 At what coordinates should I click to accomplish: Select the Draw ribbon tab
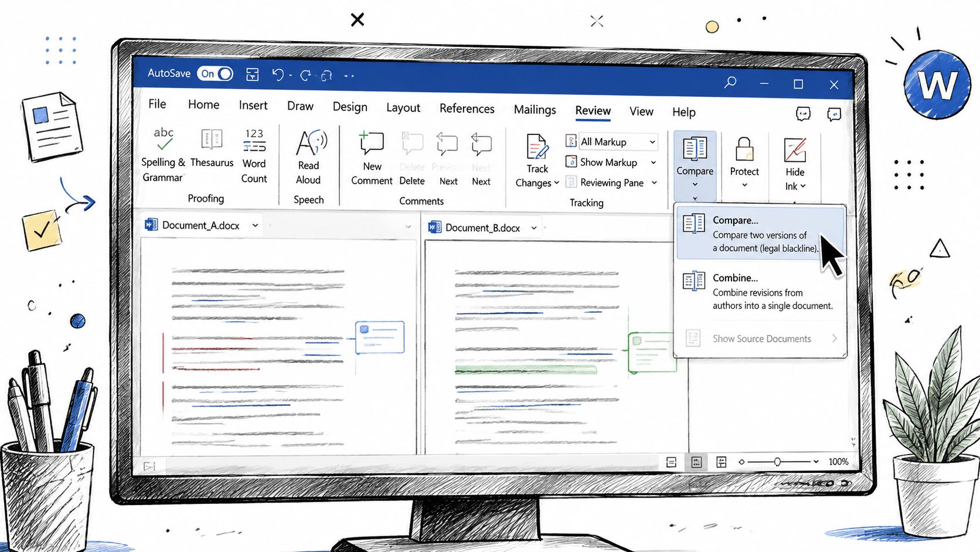300,106
